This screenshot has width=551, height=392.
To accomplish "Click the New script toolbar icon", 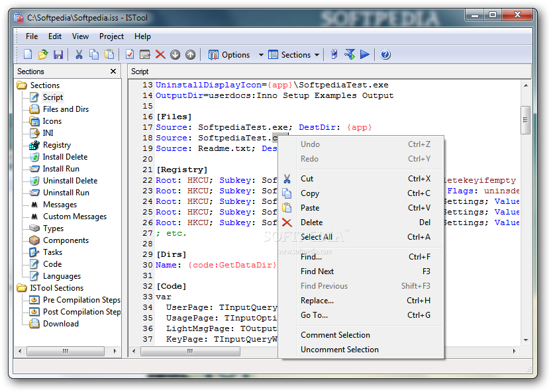I will 28,54.
